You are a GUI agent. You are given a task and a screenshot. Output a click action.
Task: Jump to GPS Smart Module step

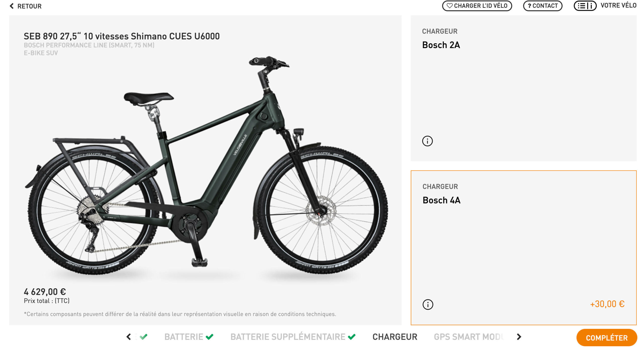point(468,337)
